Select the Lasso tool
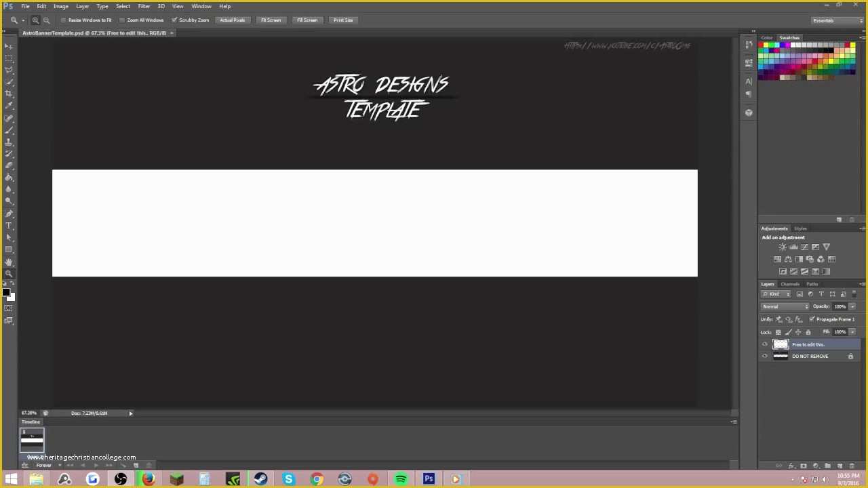Image resolution: width=868 pixels, height=488 pixels. (9, 70)
